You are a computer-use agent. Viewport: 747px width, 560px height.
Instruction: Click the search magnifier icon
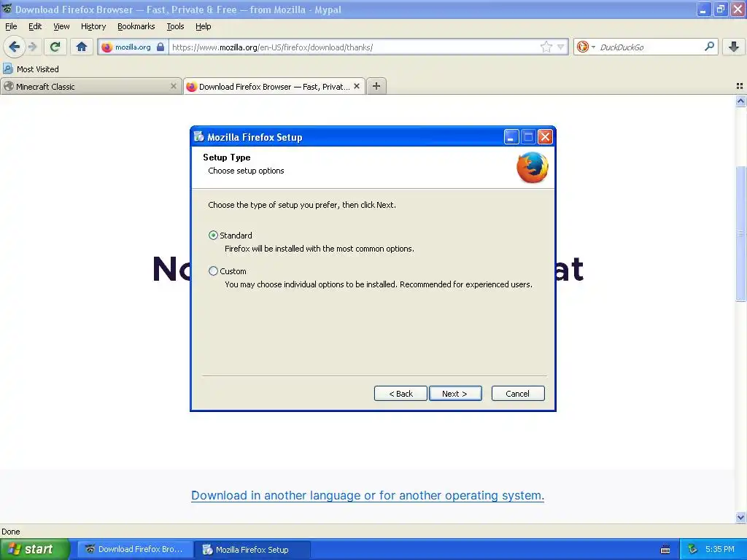click(x=709, y=47)
